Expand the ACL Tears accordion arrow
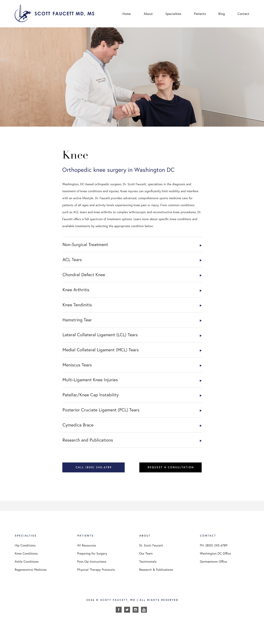This screenshot has width=264, height=644. pyautogui.click(x=201, y=260)
